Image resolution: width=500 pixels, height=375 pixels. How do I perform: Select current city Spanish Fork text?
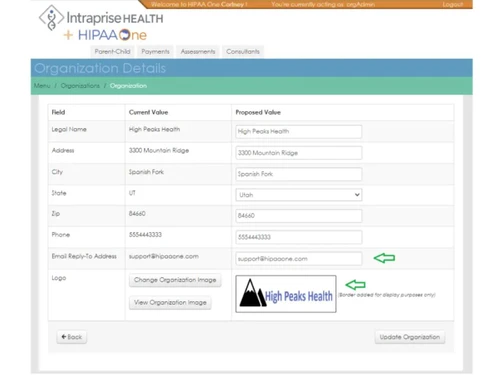pos(146,172)
